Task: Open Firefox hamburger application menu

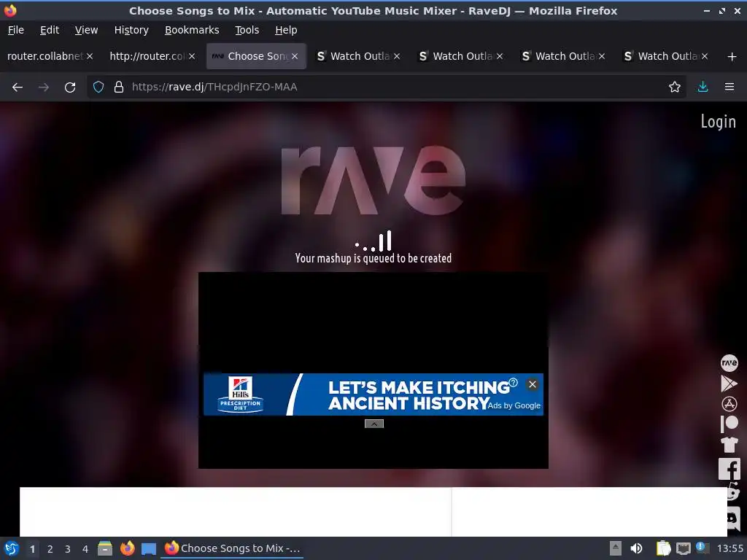Action: click(729, 87)
